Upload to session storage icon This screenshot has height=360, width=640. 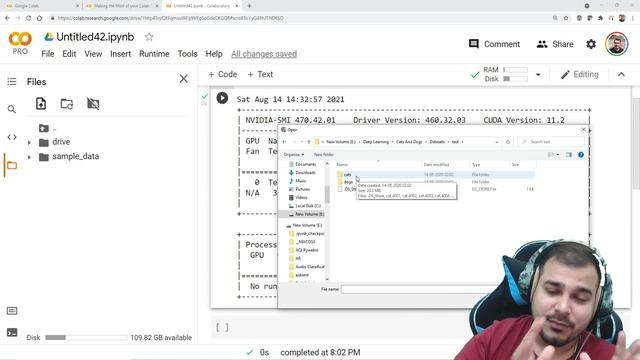[41, 104]
